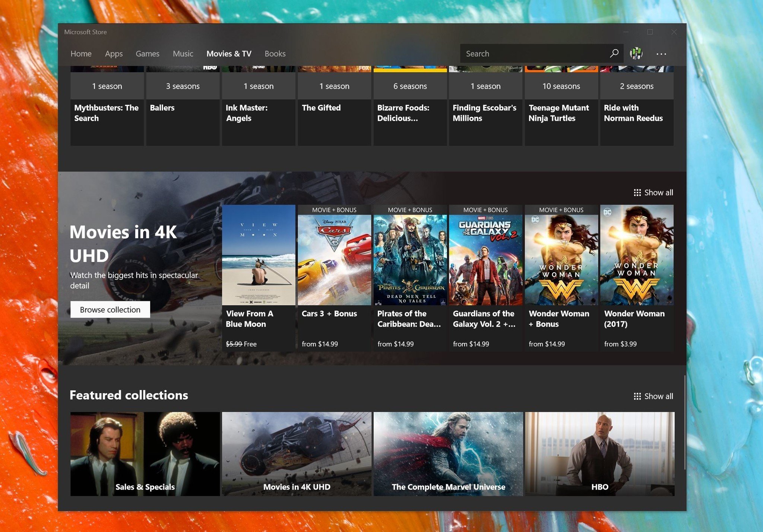Click the from $3.99 price
Viewport: 763px width, 532px height.
click(620, 344)
